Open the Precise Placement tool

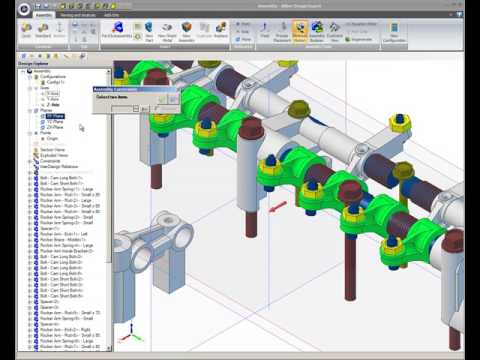click(x=282, y=32)
